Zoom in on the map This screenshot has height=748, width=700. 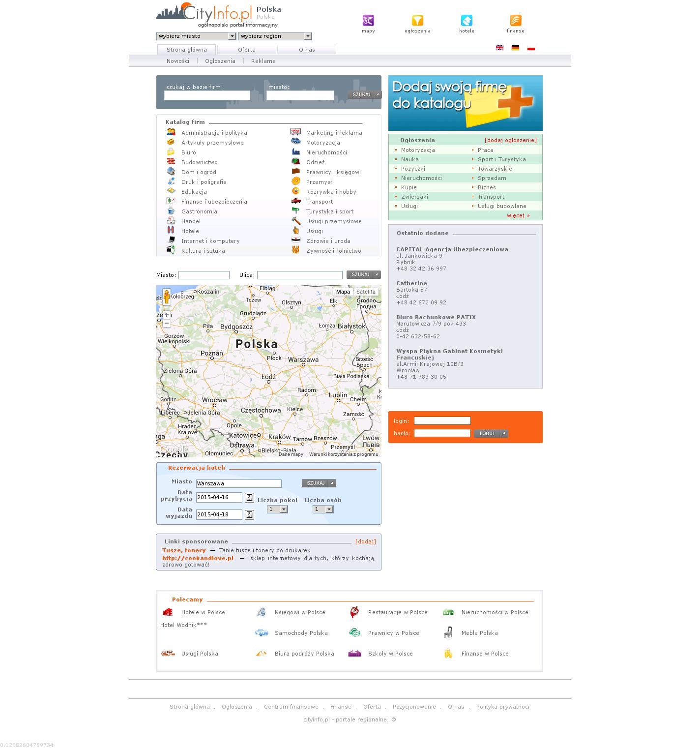coord(167,315)
